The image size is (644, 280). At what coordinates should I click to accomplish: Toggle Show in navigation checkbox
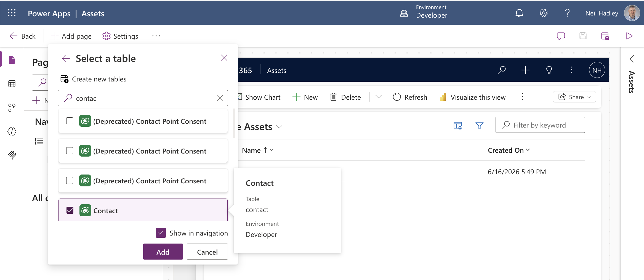(x=161, y=233)
